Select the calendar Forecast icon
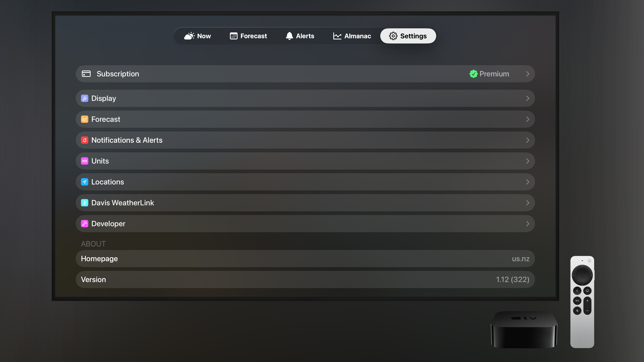The width and height of the screenshot is (644, 362). click(233, 36)
